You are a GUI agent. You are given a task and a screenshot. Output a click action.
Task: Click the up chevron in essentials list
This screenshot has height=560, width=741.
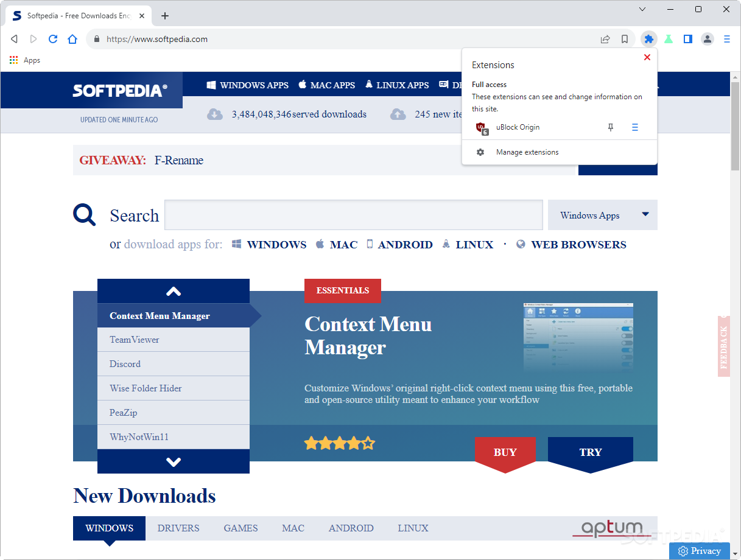pyautogui.click(x=174, y=291)
